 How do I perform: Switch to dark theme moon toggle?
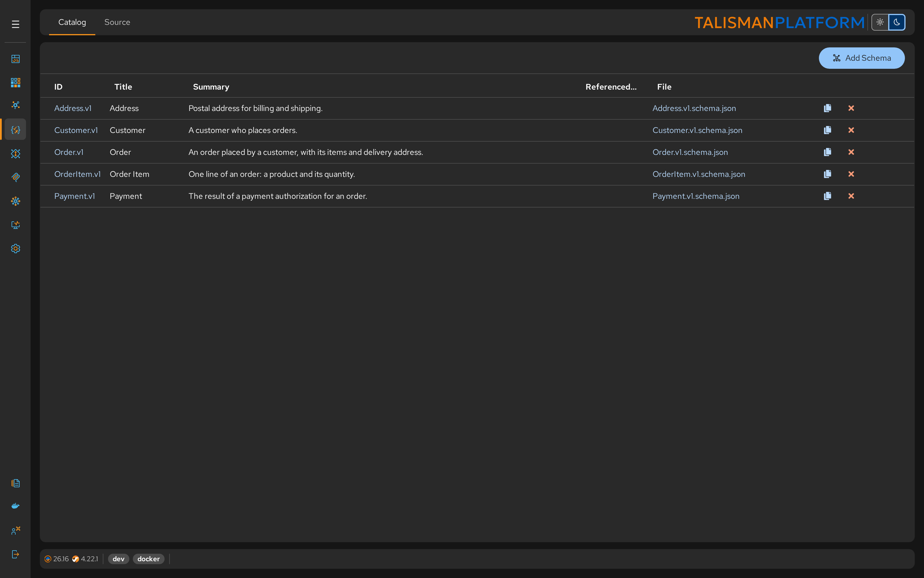897,22
